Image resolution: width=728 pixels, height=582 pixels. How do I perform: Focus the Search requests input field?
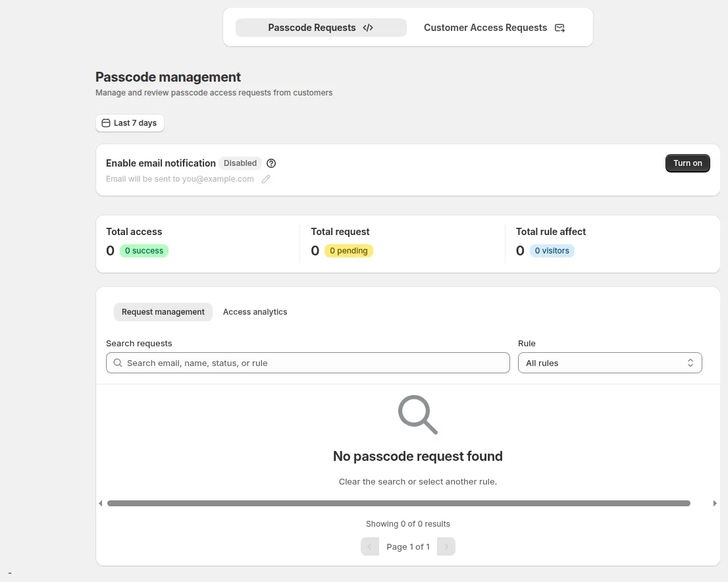point(308,363)
